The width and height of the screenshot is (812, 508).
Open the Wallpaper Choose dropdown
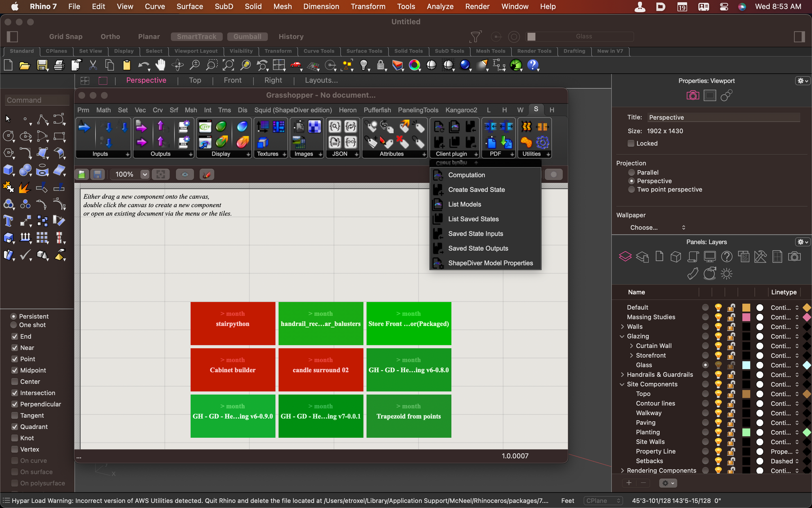658,228
